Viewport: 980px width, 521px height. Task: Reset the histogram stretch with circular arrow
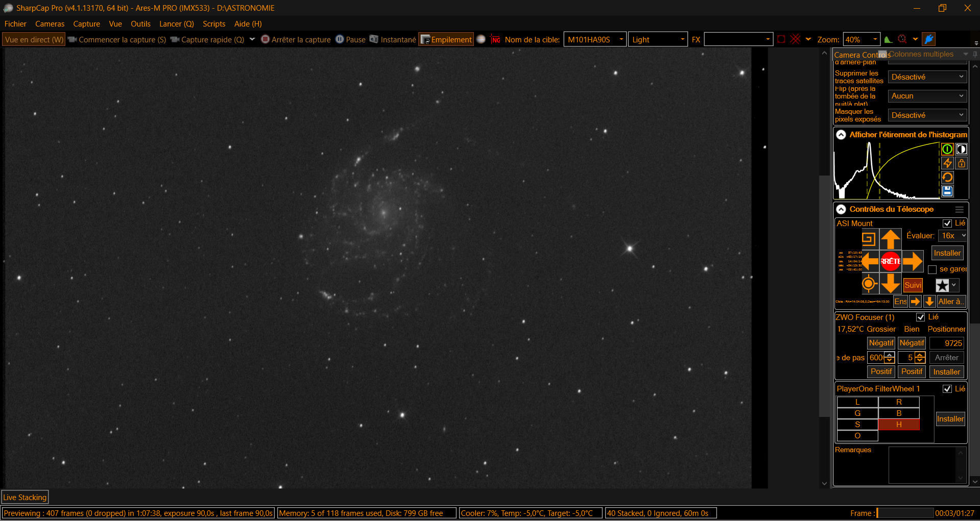point(947,177)
